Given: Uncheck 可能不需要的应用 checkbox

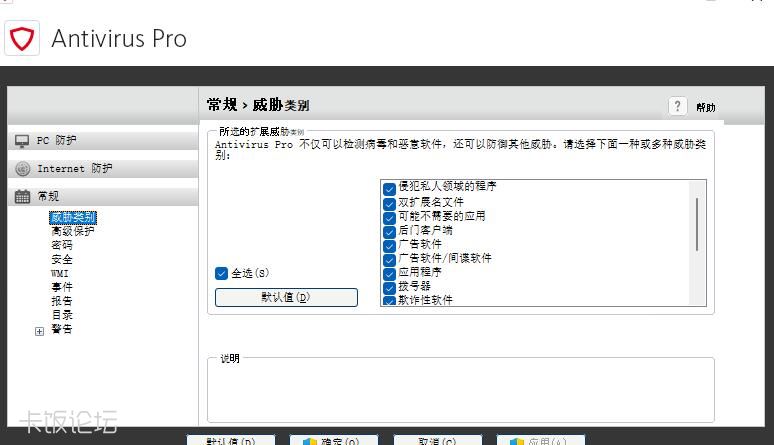Looking at the screenshot, I should coord(389,217).
